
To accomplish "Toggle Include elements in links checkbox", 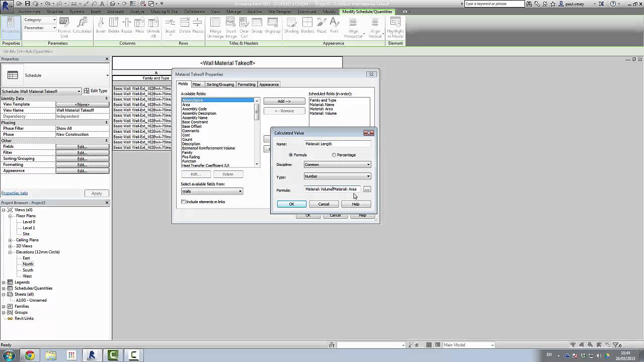I will (x=183, y=202).
